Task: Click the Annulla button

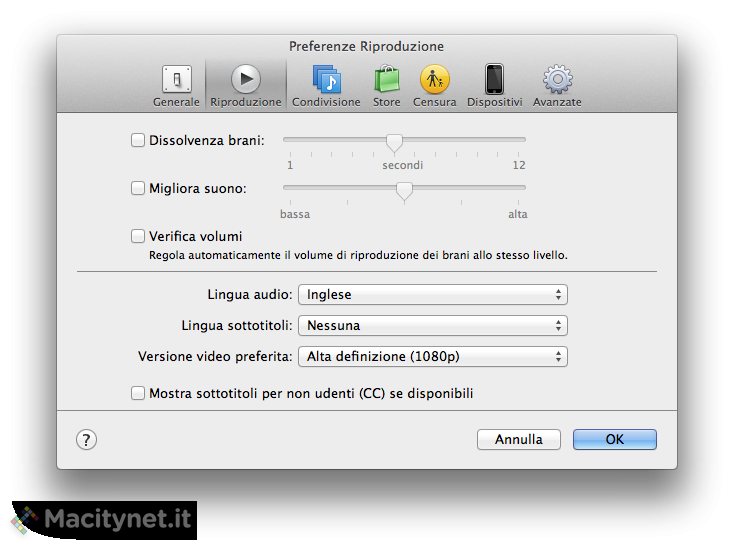Action: click(519, 439)
